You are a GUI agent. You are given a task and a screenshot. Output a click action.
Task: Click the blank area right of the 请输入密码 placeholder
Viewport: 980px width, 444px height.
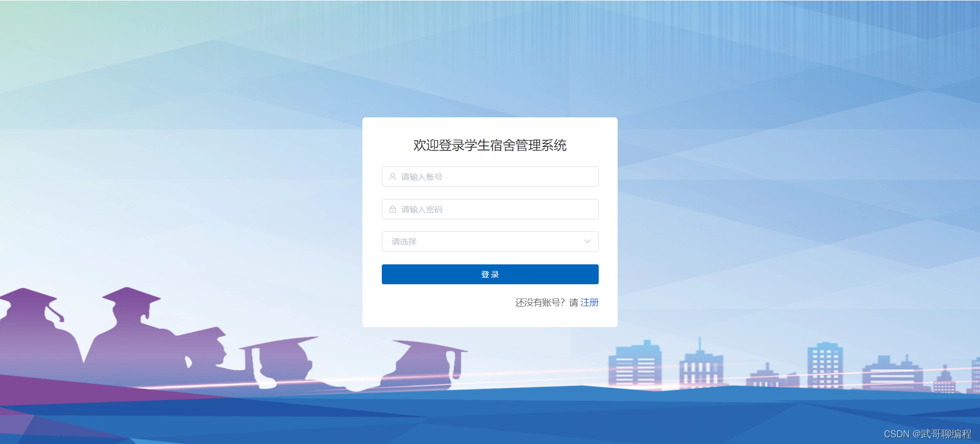pyautogui.click(x=521, y=209)
